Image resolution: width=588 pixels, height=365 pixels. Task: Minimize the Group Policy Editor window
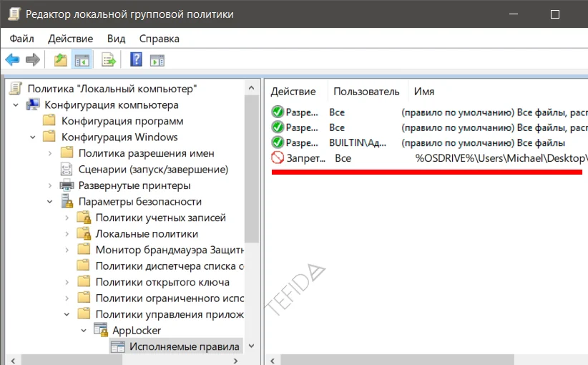pyautogui.click(x=514, y=14)
